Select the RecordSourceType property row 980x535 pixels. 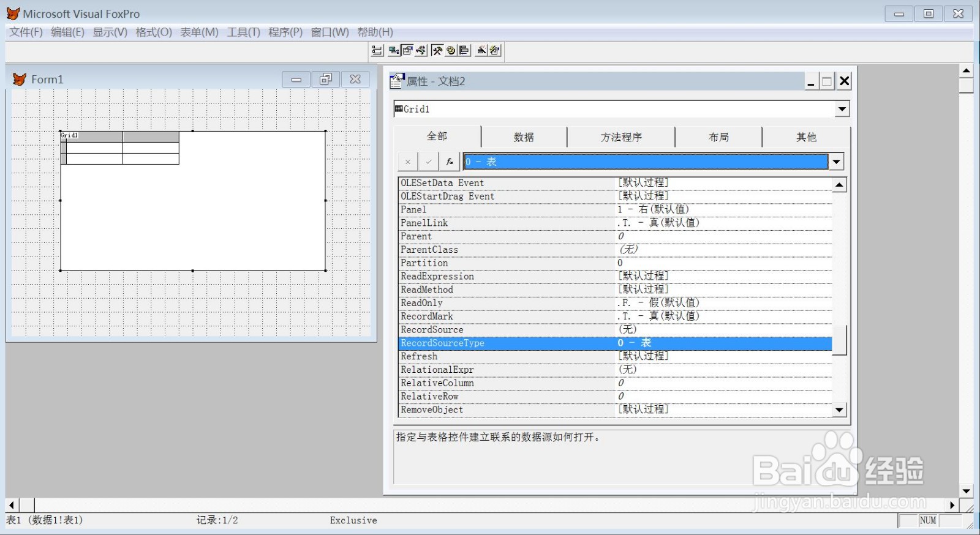[x=615, y=343]
